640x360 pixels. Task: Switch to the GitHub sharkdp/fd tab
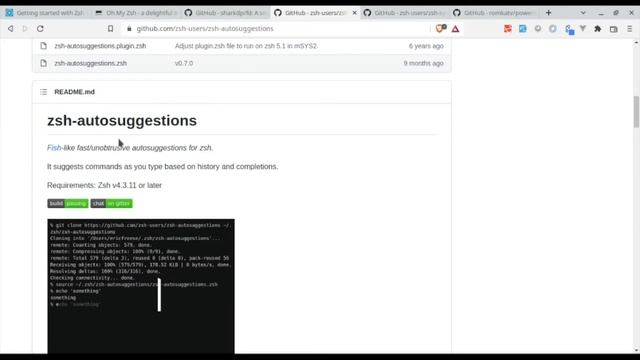click(x=225, y=13)
